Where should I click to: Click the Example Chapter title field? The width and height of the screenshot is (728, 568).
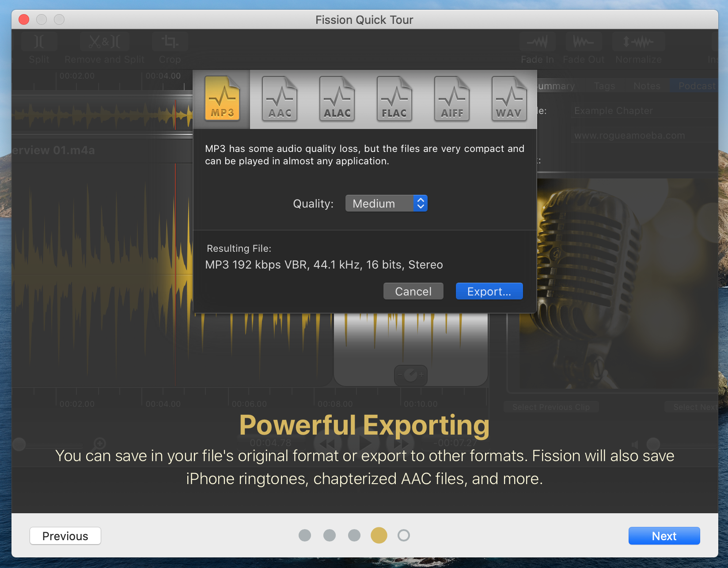click(645, 110)
